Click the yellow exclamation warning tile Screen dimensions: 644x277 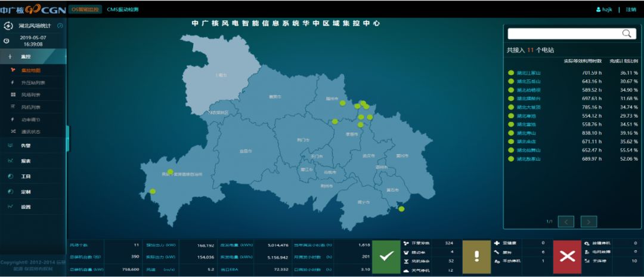[476, 256]
